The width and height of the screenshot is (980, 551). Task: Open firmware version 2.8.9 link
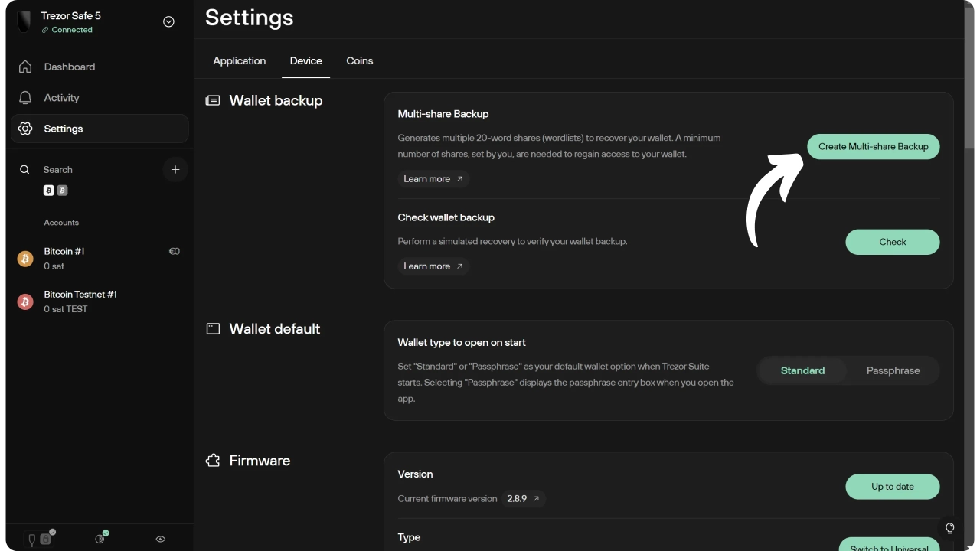coord(524,498)
